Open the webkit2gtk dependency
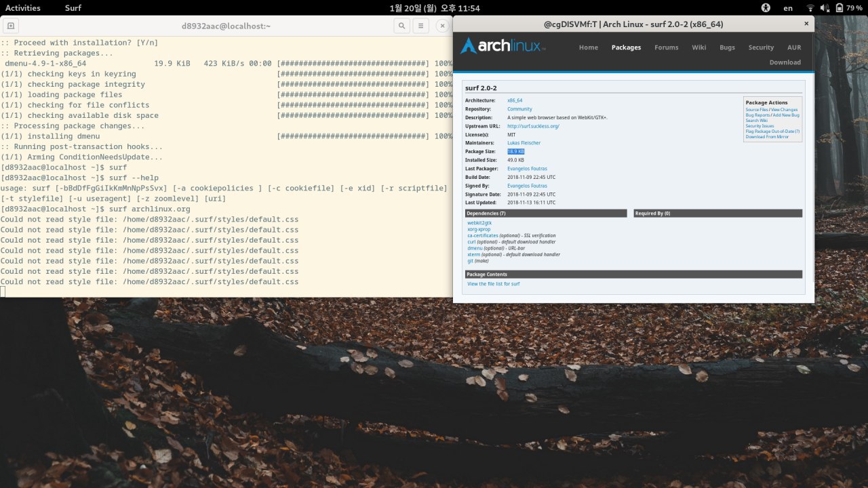This screenshot has width=868, height=488. pos(479,223)
